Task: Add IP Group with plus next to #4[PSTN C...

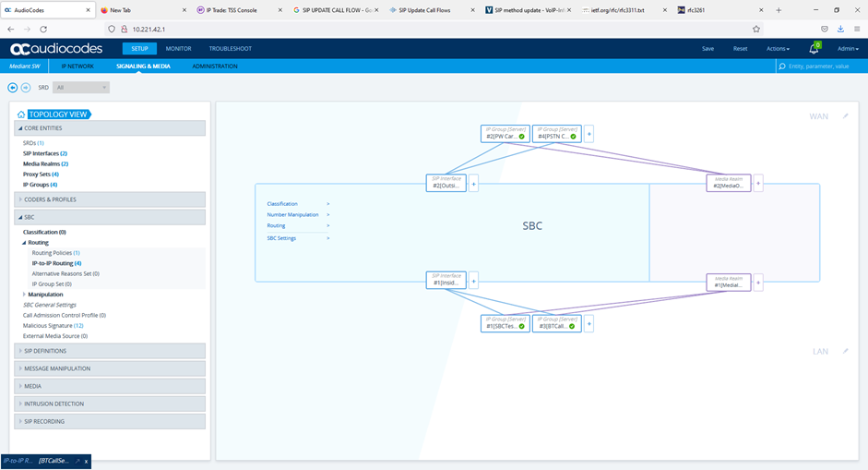Action: (x=589, y=134)
